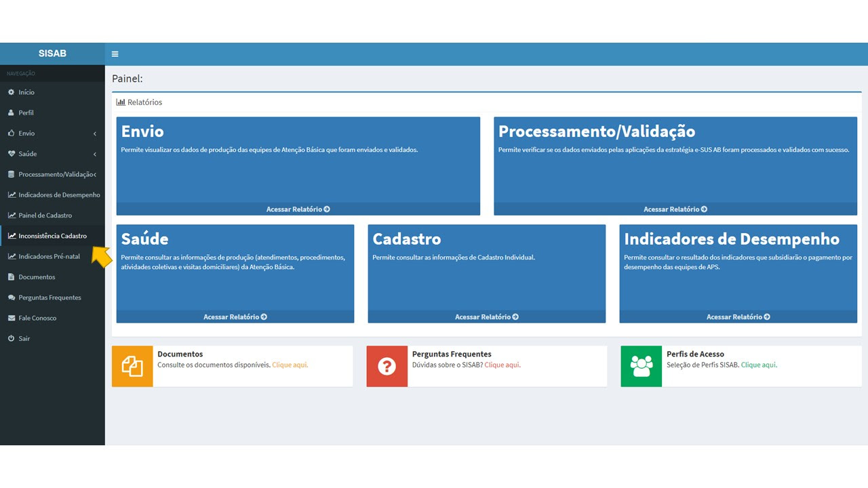
Task: Click the red question mark icon
Action: 387,367
